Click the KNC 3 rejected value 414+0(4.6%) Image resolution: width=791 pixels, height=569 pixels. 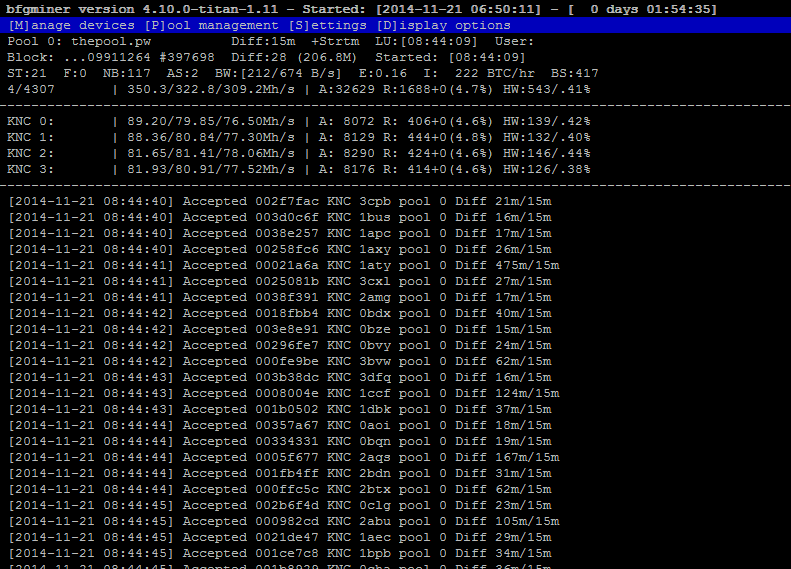[x=450, y=169]
